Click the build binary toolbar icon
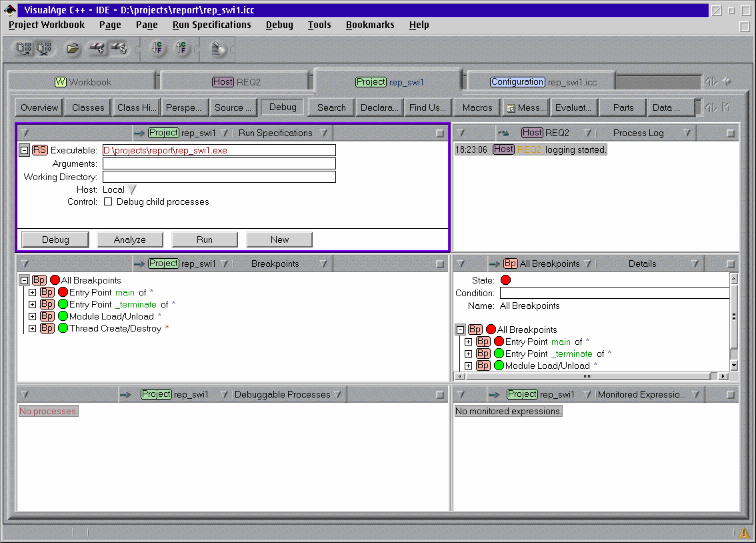This screenshot has width=756, height=543. point(23,48)
